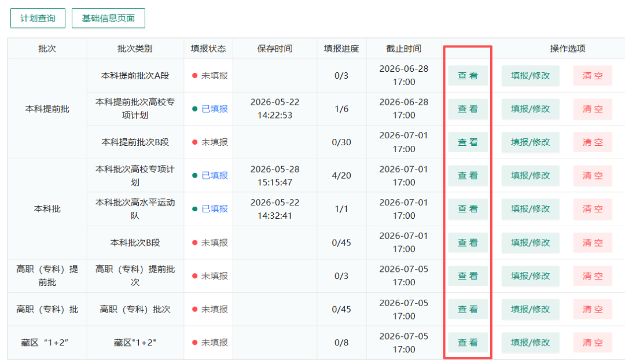625x364 pixels.
Task: Click 未填报 status of 本科提前批次A段
Action: 215,75
